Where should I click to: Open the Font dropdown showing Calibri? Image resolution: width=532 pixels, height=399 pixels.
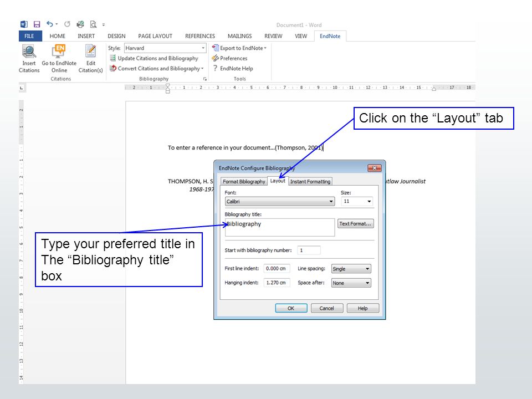(280, 202)
